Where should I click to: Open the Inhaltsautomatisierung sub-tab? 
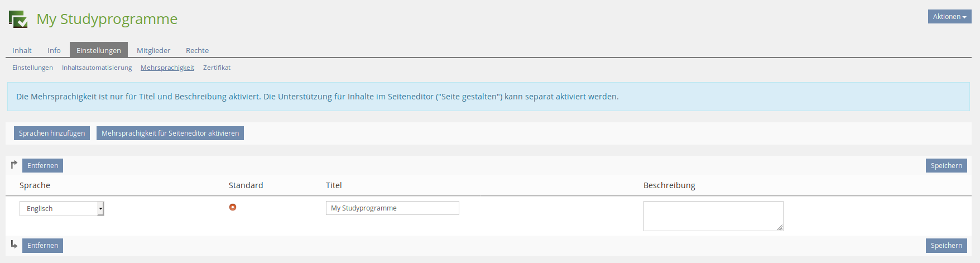(97, 68)
